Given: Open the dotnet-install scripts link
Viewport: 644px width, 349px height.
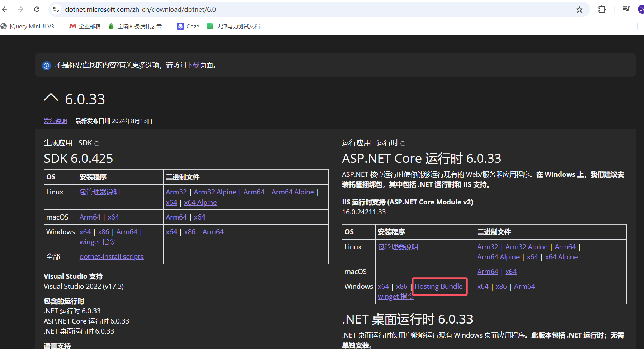Looking at the screenshot, I should tap(112, 256).
